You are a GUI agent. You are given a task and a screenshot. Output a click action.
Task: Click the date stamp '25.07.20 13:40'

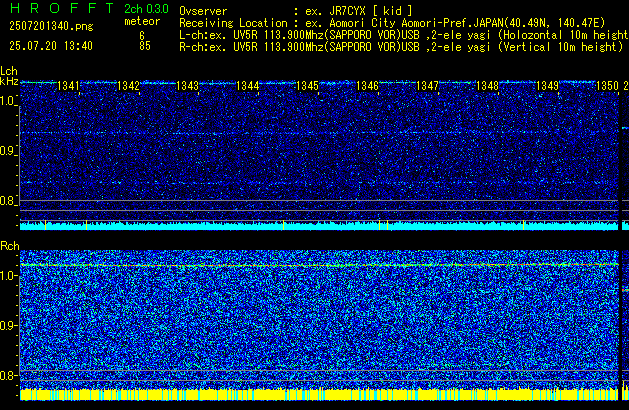click(51, 46)
